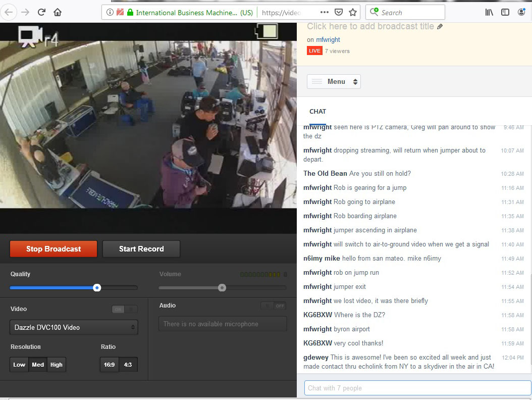Toggle the Video ON switch
The image size is (532, 400).
[125, 309]
